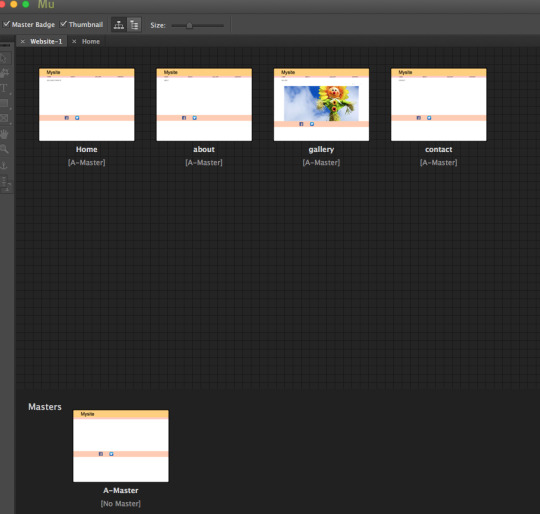Image resolution: width=540 pixels, height=514 pixels.
Task: Select the Zoom magnifier tool
Action: click(4, 149)
